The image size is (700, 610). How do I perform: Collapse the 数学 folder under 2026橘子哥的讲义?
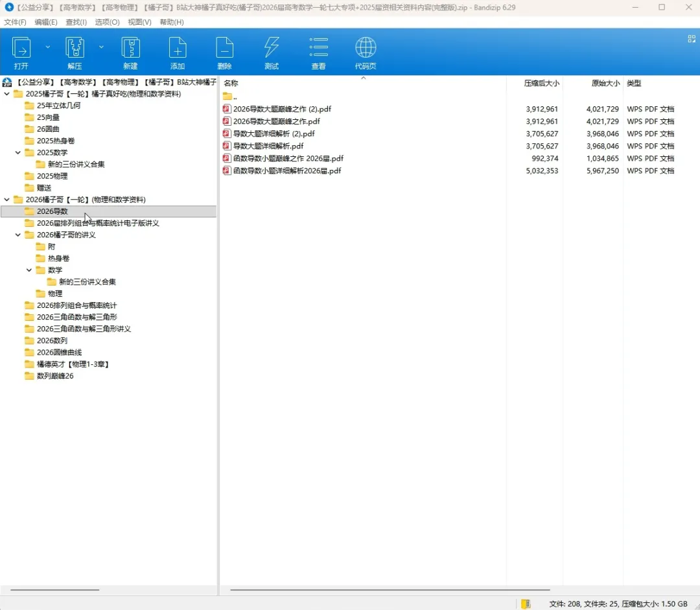(29, 270)
